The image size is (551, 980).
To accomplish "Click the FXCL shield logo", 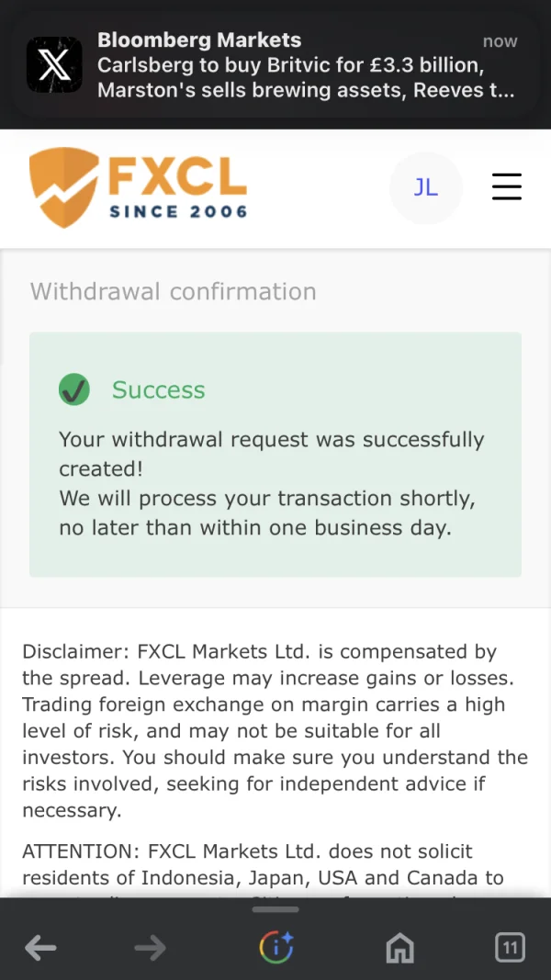I will click(x=63, y=187).
